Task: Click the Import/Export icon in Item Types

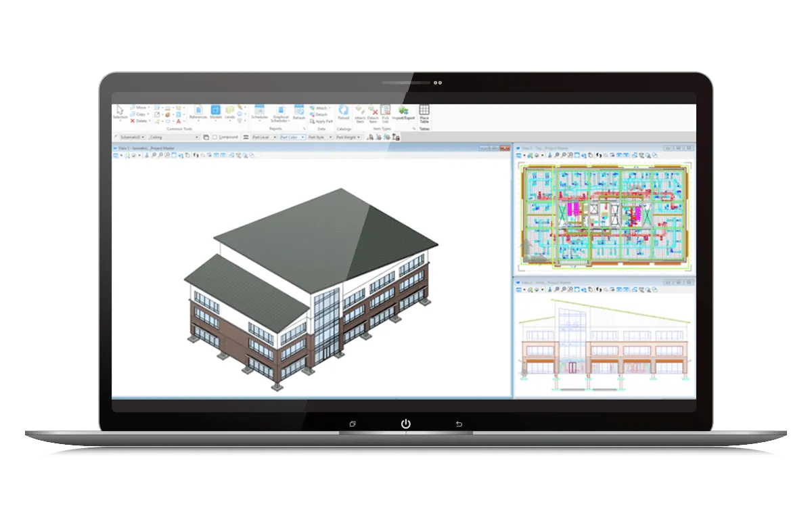Action: (x=403, y=112)
